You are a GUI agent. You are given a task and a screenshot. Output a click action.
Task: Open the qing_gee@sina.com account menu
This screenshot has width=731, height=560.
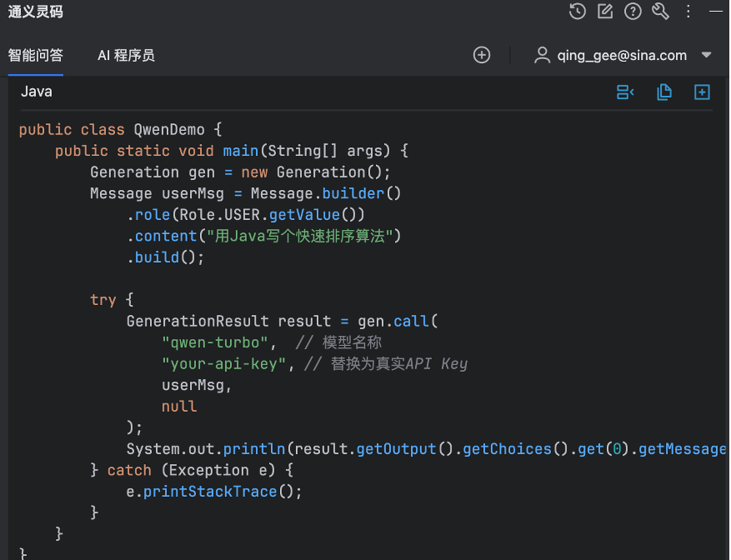coord(622,55)
